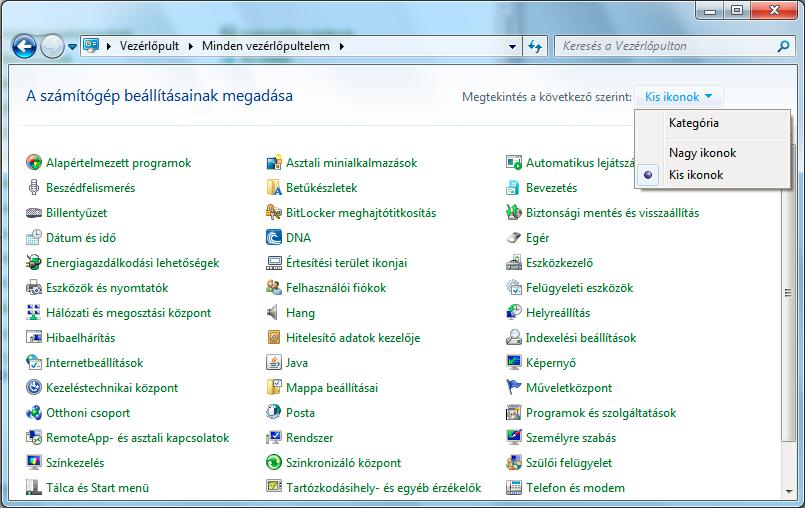This screenshot has width=805, height=508.
Task: Click the Műveletközpont flag icon
Action: (513, 387)
